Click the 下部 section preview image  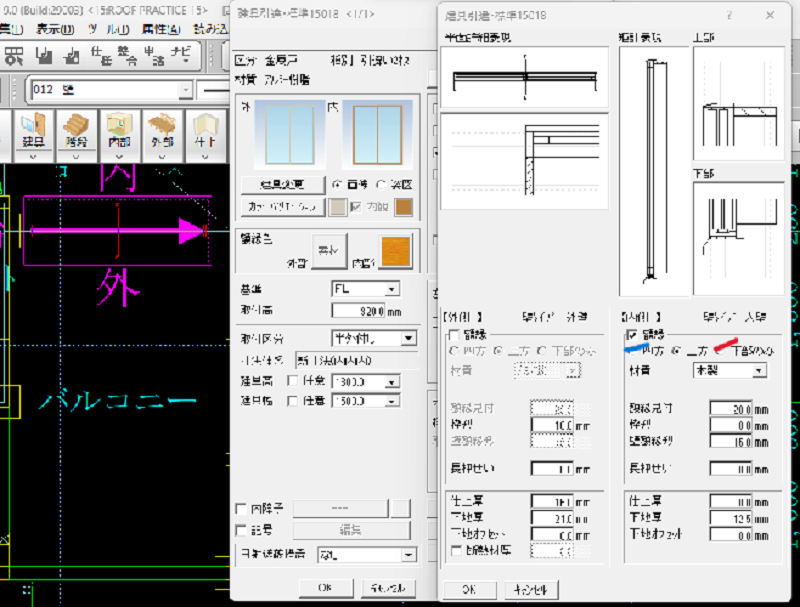pos(738,239)
